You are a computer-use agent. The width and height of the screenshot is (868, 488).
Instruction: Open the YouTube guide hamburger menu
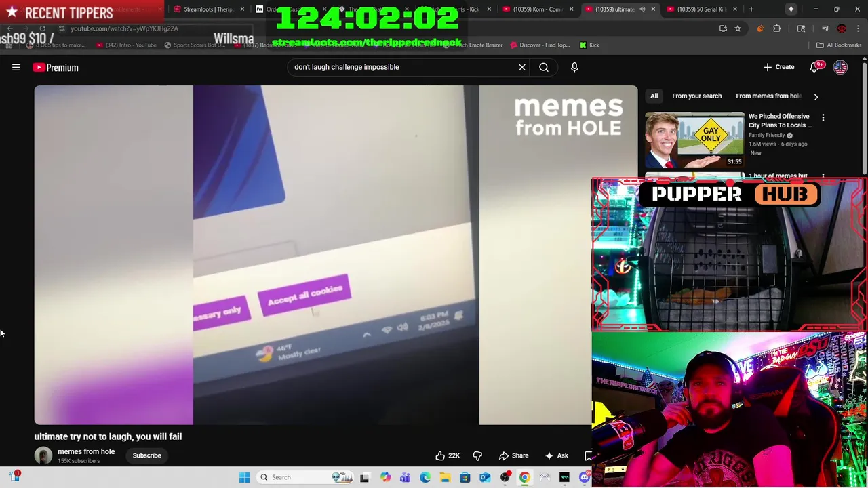point(16,67)
